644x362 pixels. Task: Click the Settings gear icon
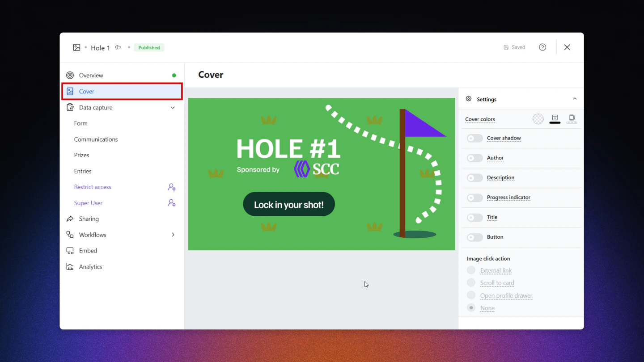point(469,99)
